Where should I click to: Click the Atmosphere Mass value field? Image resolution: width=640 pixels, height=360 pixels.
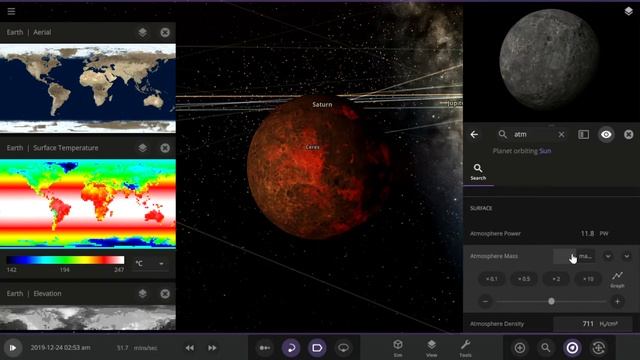pyautogui.click(x=564, y=256)
